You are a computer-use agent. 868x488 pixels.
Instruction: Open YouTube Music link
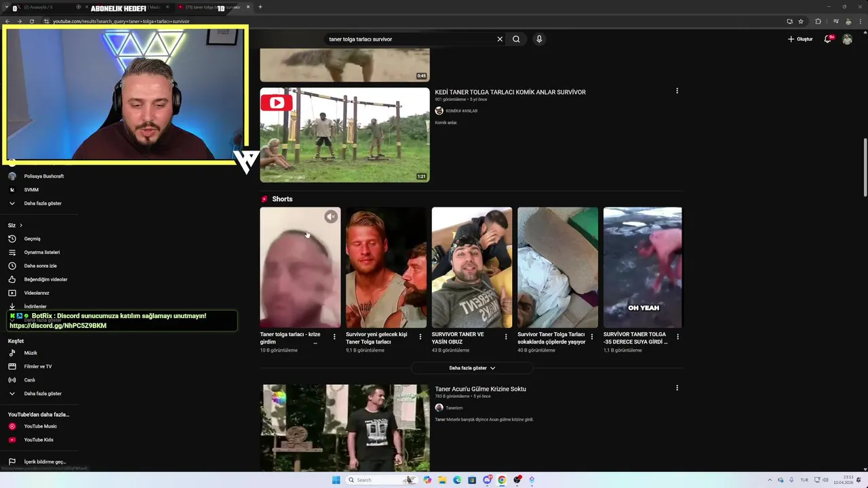tap(41, 426)
